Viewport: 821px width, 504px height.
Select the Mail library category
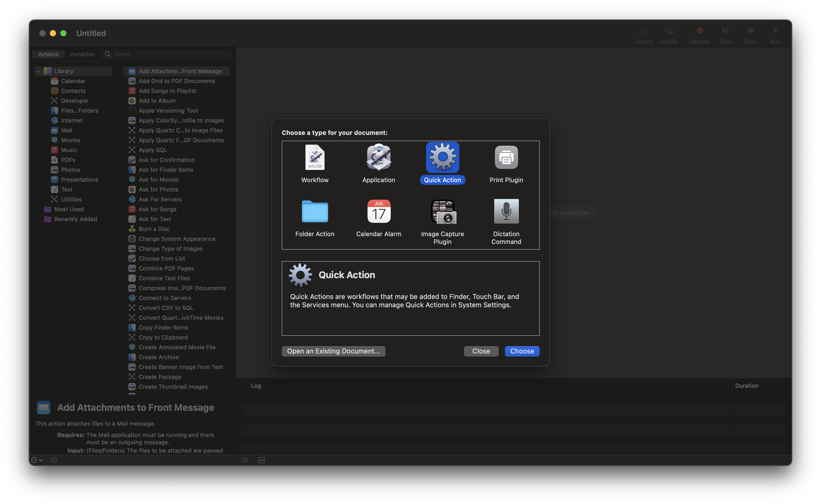66,130
